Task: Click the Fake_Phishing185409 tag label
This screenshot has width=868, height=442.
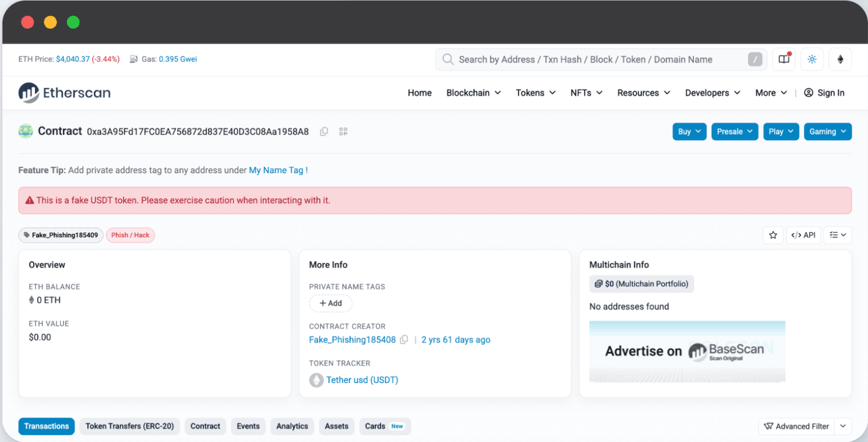Action: (61, 235)
